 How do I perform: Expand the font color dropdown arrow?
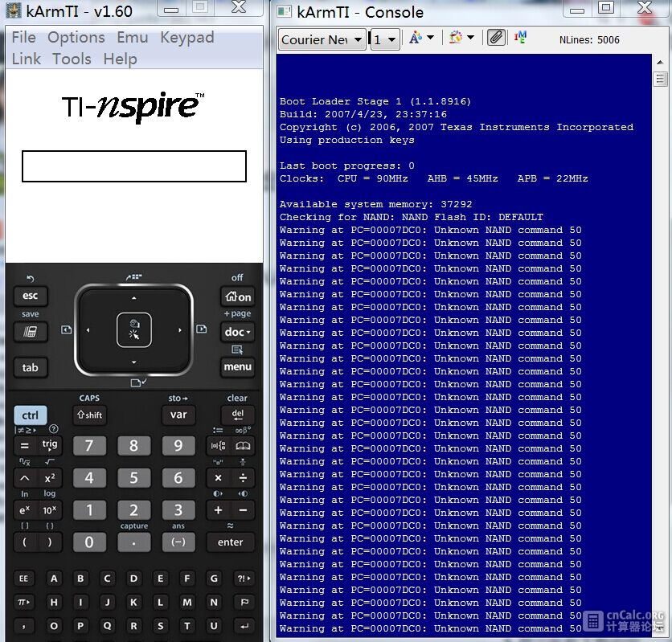click(x=430, y=38)
